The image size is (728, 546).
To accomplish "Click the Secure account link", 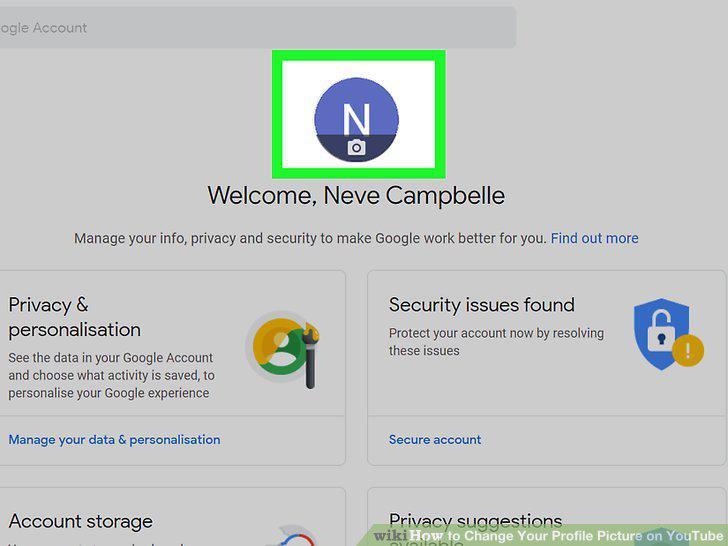I will (435, 440).
